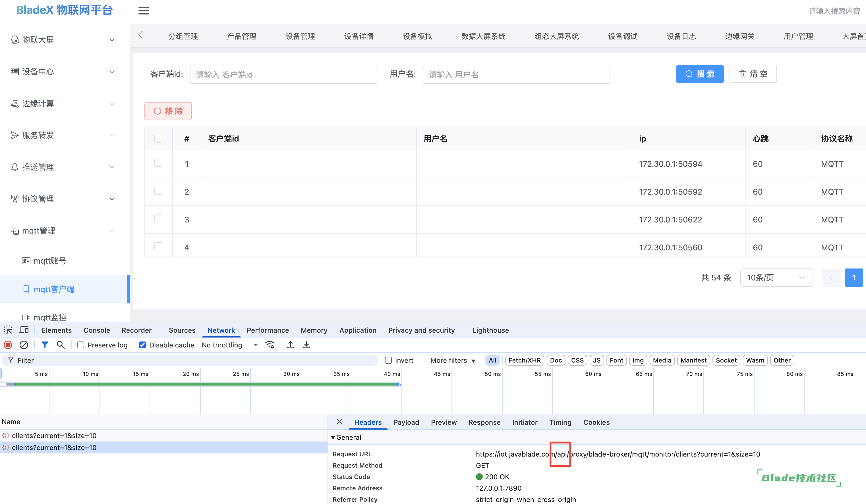Go to previous page arrow
Image resolution: width=866 pixels, height=504 pixels.
coord(831,277)
